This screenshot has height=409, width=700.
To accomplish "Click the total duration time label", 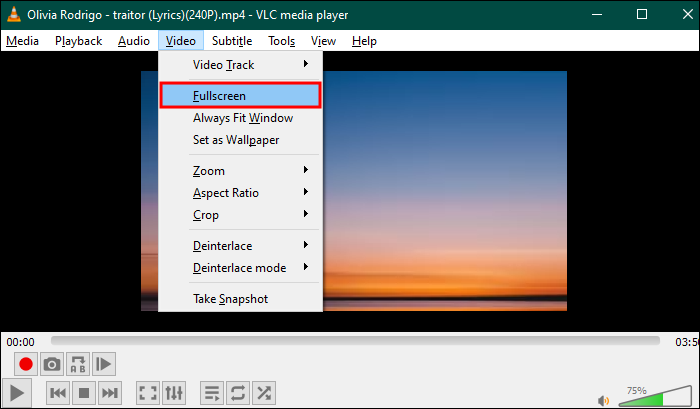I will click(687, 342).
